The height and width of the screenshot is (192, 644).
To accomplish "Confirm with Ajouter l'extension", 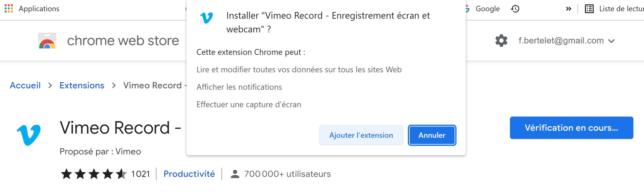I will (x=361, y=135).
